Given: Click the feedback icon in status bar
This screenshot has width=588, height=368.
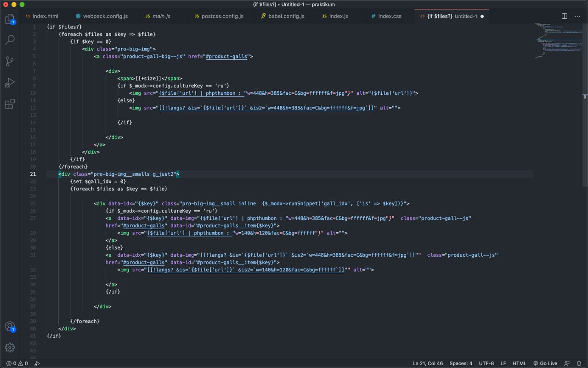Looking at the screenshot, I should pyautogui.click(x=567, y=363).
